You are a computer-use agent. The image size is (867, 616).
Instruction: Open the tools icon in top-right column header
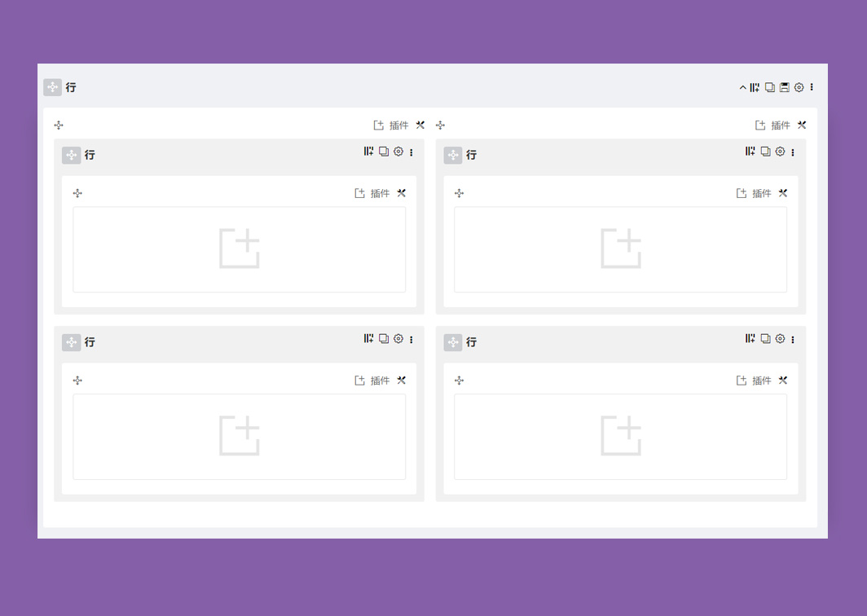tap(802, 125)
